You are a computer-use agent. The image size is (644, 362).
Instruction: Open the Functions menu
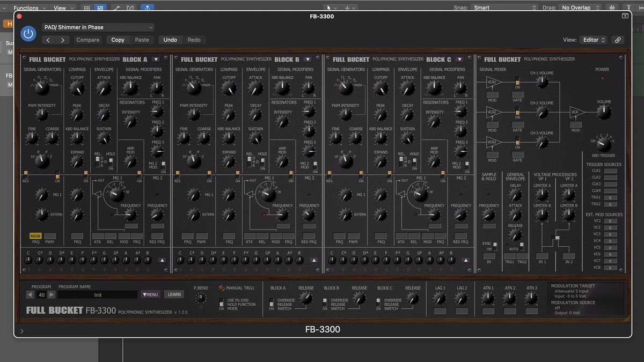click(30, 8)
